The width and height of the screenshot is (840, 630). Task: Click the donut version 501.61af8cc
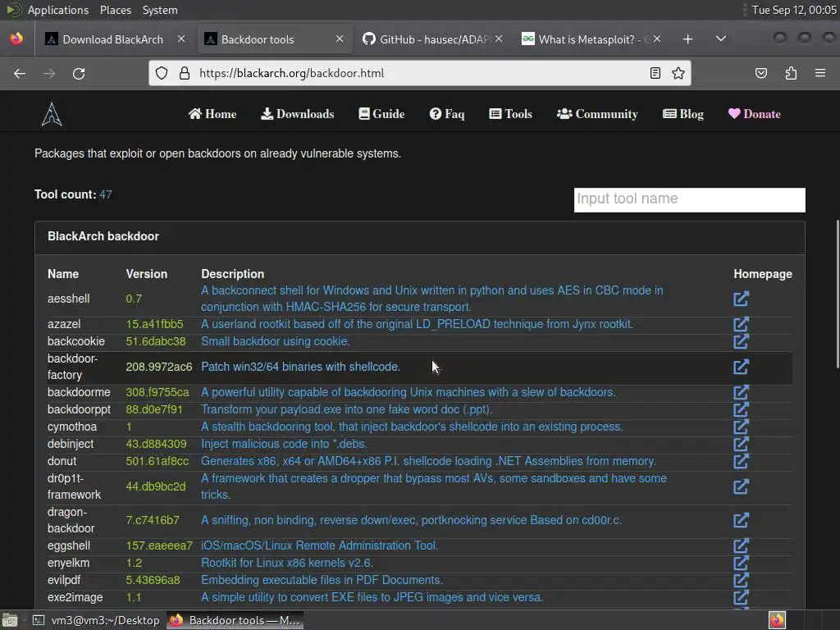tap(157, 461)
